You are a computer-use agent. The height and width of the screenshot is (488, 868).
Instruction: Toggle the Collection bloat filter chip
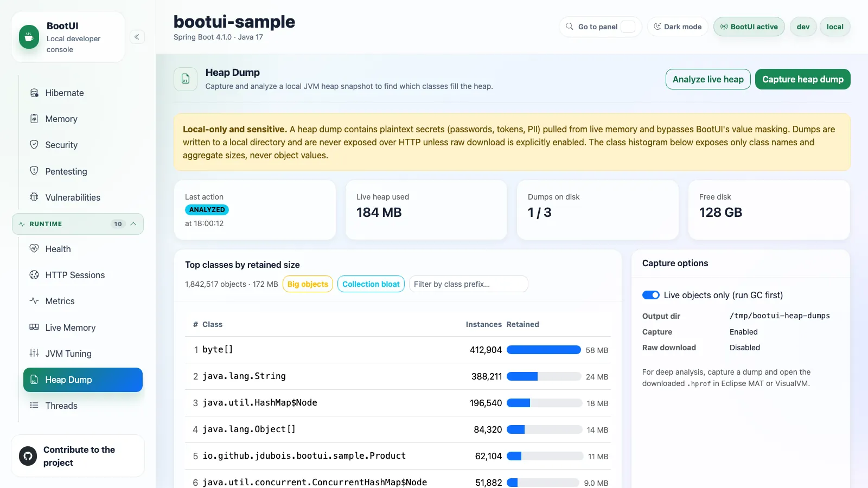point(371,284)
